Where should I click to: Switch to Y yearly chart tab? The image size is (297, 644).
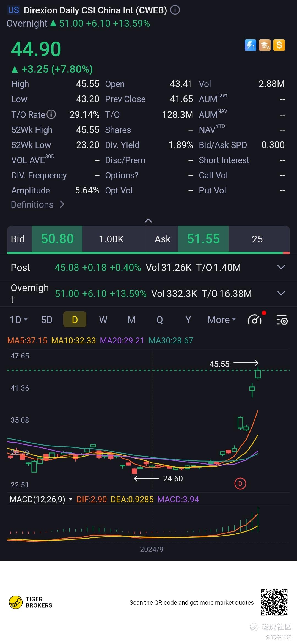coord(188,320)
